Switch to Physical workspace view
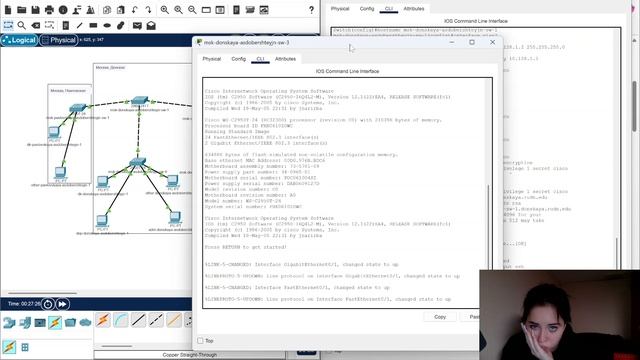640x360 pixels. click(x=59, y=40)
